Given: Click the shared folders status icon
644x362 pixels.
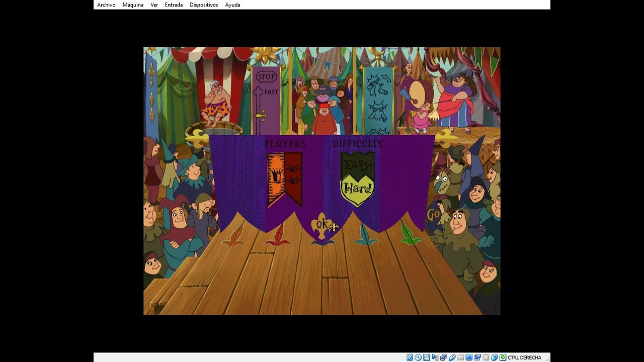Looking at the screenshot, I should pyautogui.click(x=460, y=357).
